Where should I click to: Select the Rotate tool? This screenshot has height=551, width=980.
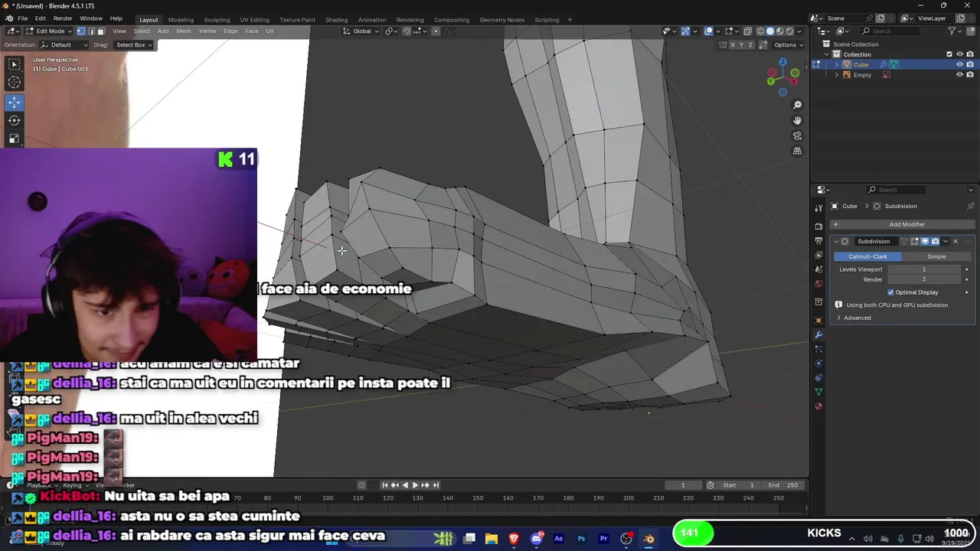pyautogui.click(x=15, y=120)
